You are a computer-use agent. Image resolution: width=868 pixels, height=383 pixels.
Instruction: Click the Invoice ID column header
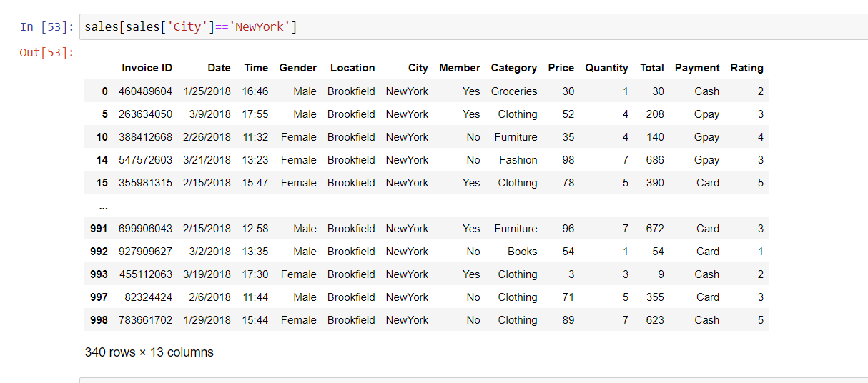(x=147, y=68)
